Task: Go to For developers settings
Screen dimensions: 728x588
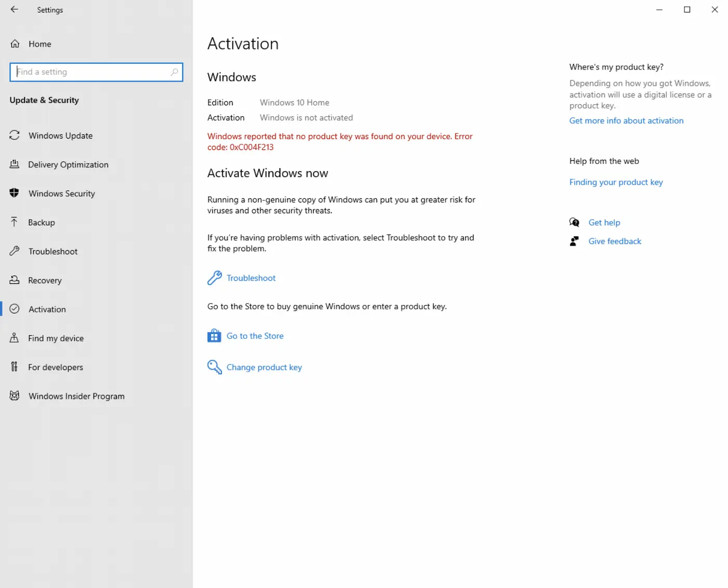Action: (55, 367)
